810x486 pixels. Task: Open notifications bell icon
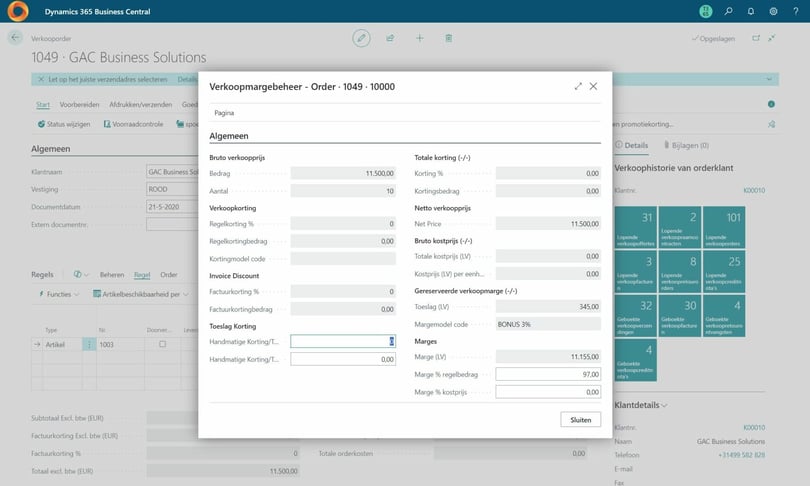click(x=751, y=11)
